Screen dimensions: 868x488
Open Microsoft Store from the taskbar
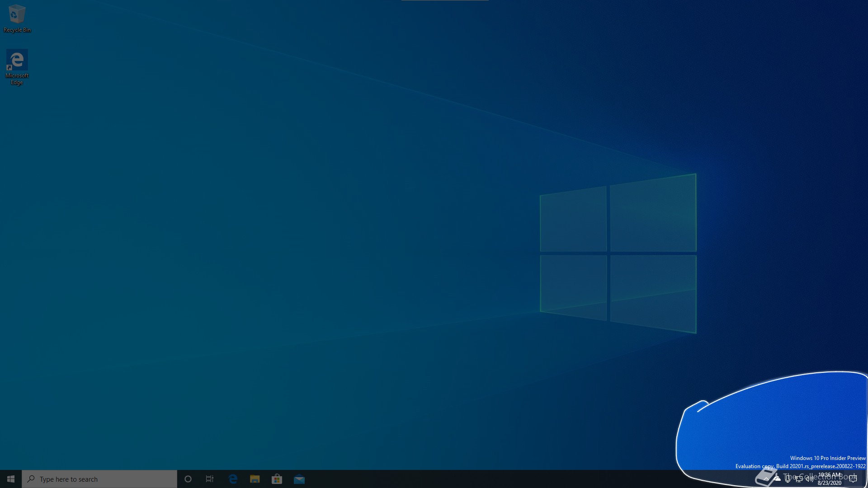coord(277,479)
